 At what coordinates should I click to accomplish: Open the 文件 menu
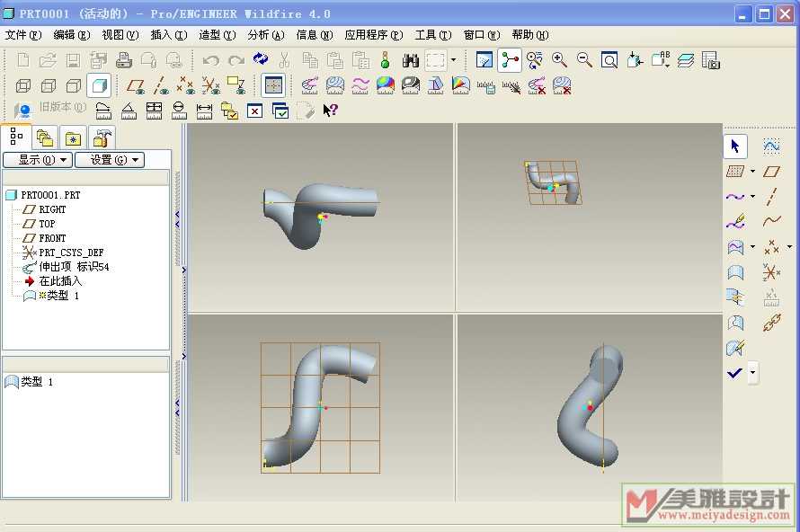(x=23, y=35)
